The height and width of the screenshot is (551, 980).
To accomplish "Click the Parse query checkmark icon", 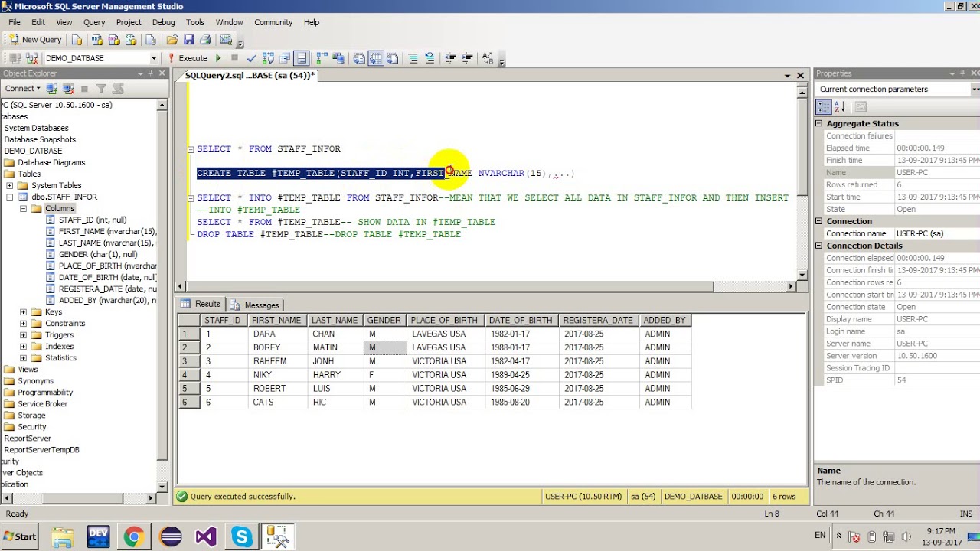I will (251, 58).
